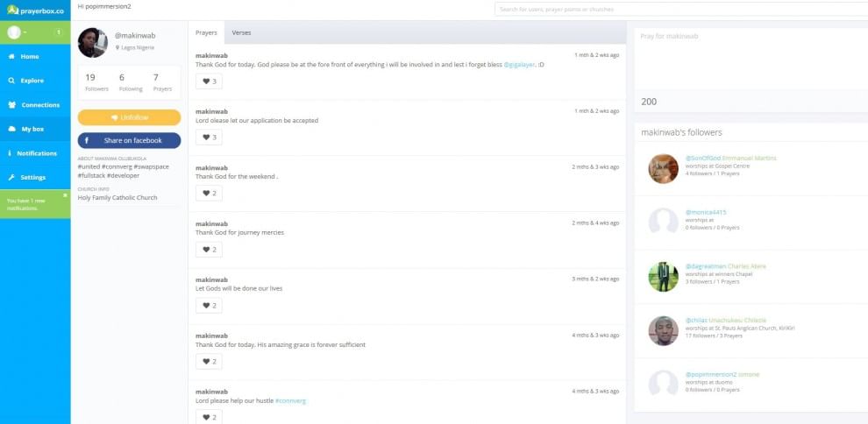Click '1 mth & 2 wks ago' on first prayer
868x424 pixels.
pyautogui.click(x=597, y=55)
